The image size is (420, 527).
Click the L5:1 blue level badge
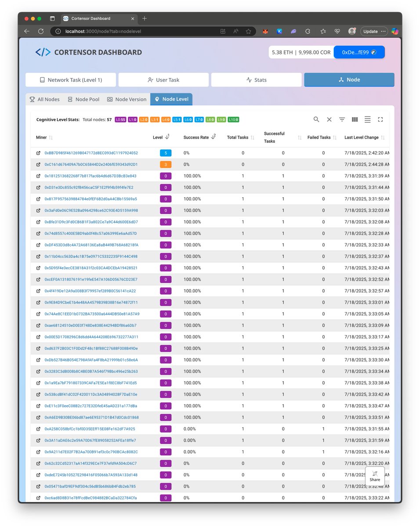(177, 119)
